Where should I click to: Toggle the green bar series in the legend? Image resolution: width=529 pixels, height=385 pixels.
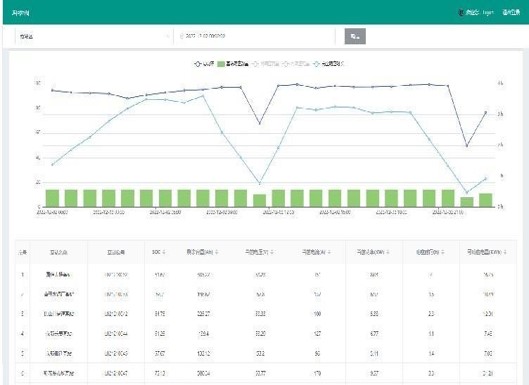click(x=233, y=64)
